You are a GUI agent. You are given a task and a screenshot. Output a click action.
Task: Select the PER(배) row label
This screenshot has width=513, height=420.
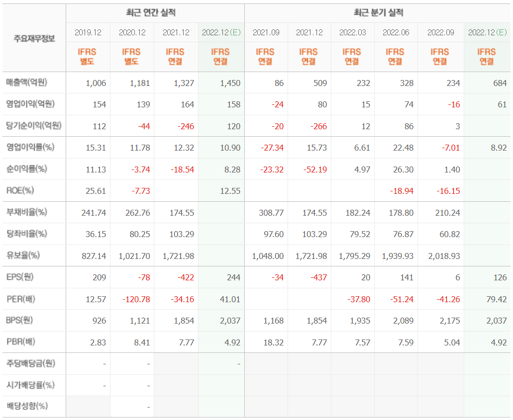(x=20, y=299)
